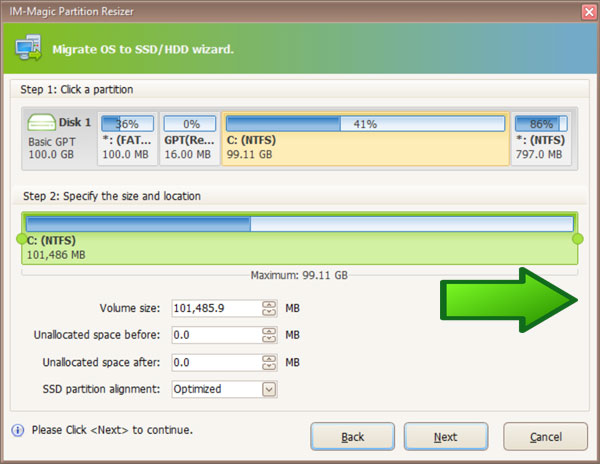Click the 'Please Click <Next> to continue.' text

(112, 430)
